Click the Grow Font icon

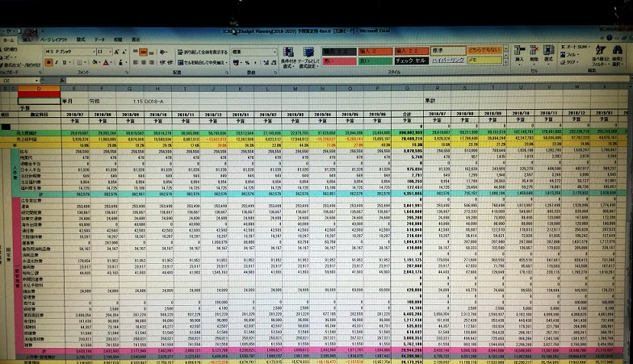tap(116, 52)
